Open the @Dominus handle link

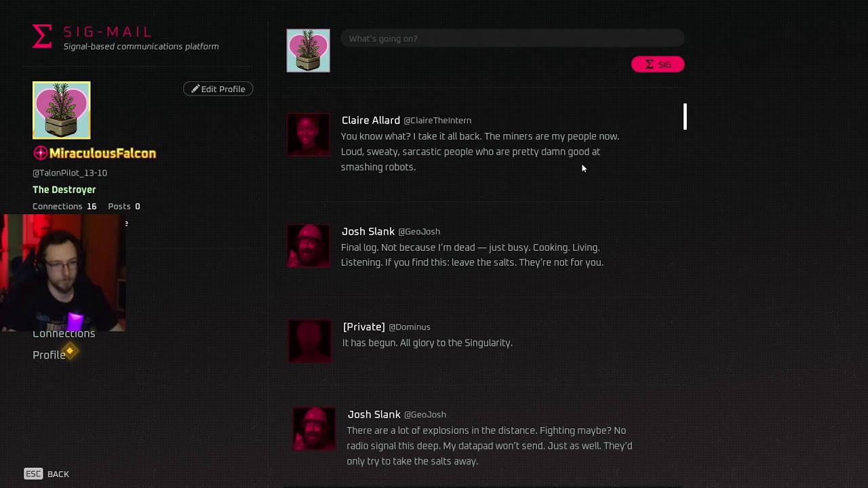pyautogui.click(x=410, y=327)
